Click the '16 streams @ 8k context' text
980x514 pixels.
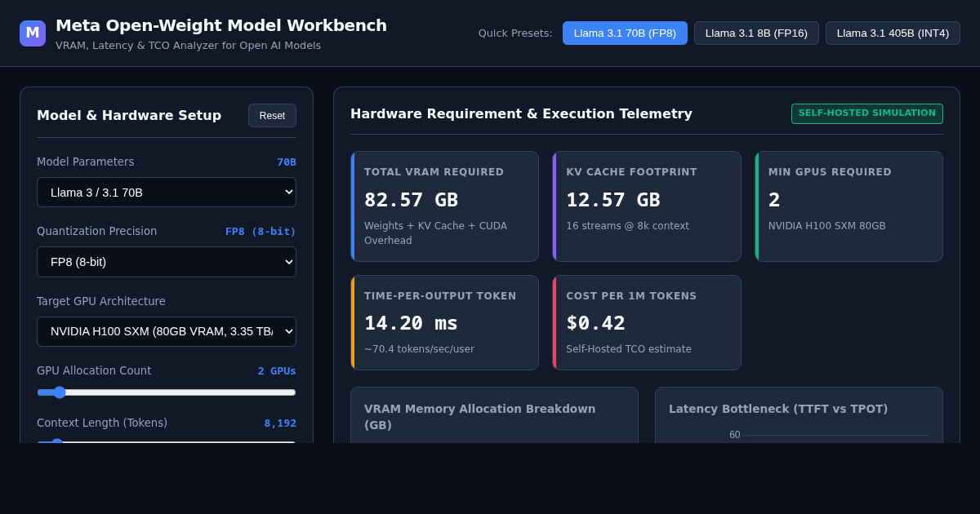point(627,226)
